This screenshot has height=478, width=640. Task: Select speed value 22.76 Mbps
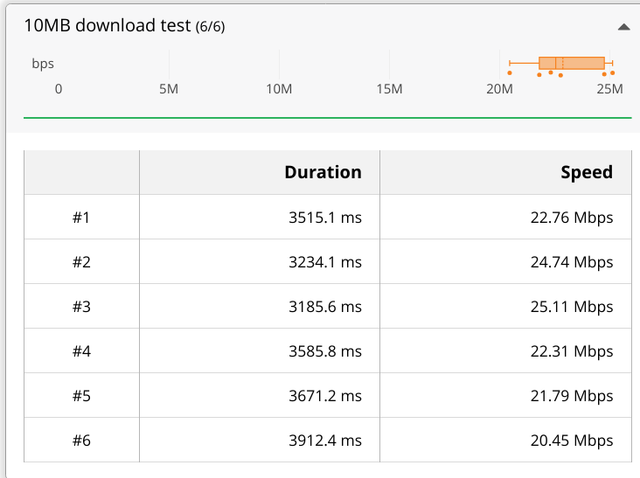pyautogui.click(x=571, y=218)
